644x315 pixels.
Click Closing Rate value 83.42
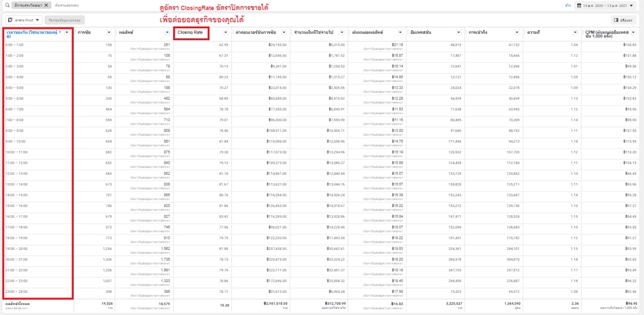click(x=223, y=216)
